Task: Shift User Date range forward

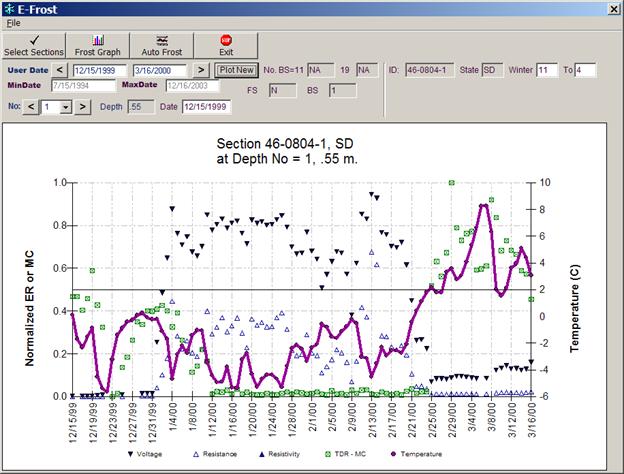Action: [x=201, y=70]
